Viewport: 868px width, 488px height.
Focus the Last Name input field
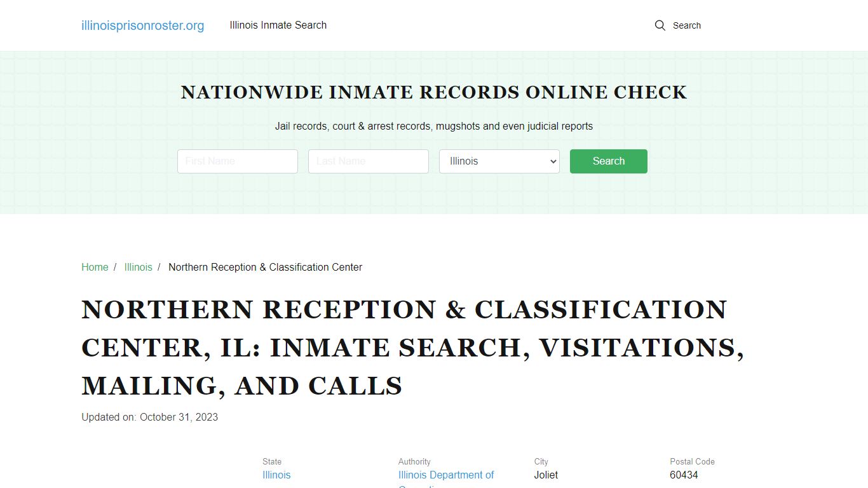[x=369, y=161]
